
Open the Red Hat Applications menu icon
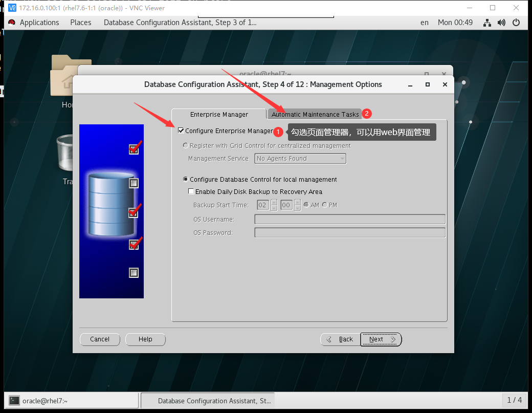pos(12,23)
